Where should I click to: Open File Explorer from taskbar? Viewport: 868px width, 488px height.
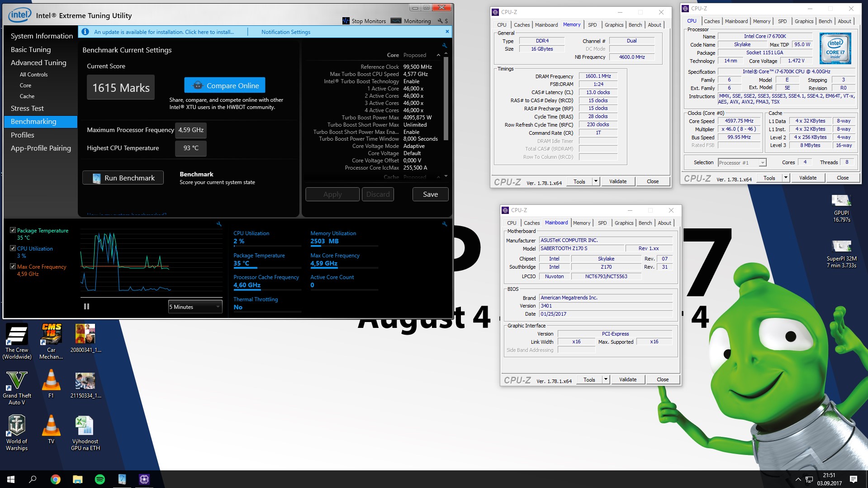click(77, 479)
